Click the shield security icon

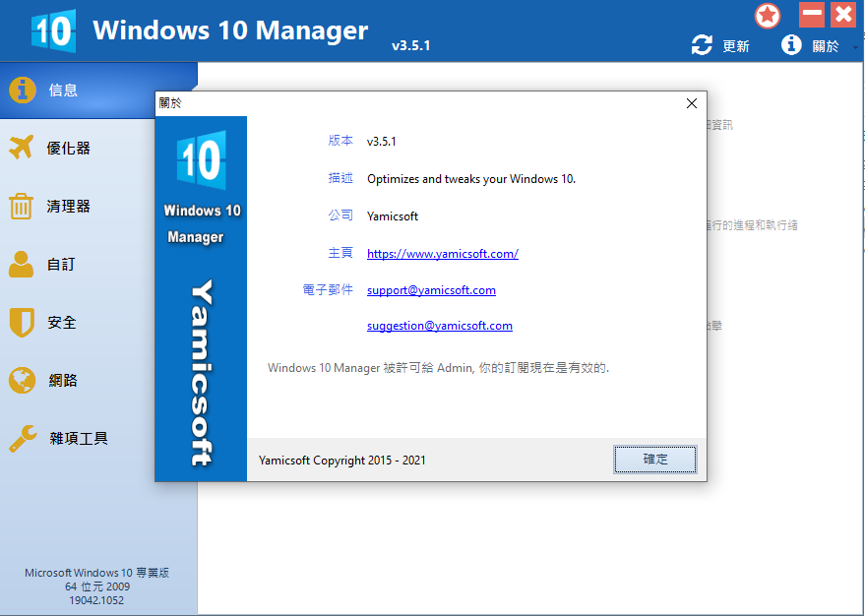[22, 322]
